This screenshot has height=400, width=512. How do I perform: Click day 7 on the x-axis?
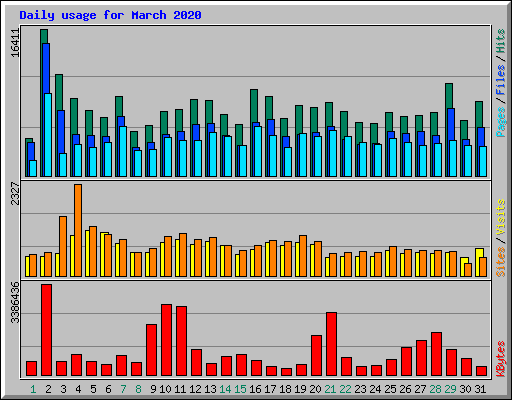(x=123, y=389)
